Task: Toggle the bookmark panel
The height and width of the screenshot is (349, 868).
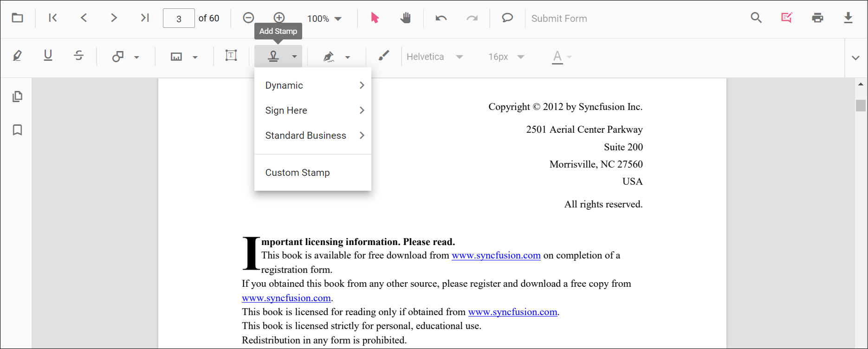Action: [x=17, y=130]
